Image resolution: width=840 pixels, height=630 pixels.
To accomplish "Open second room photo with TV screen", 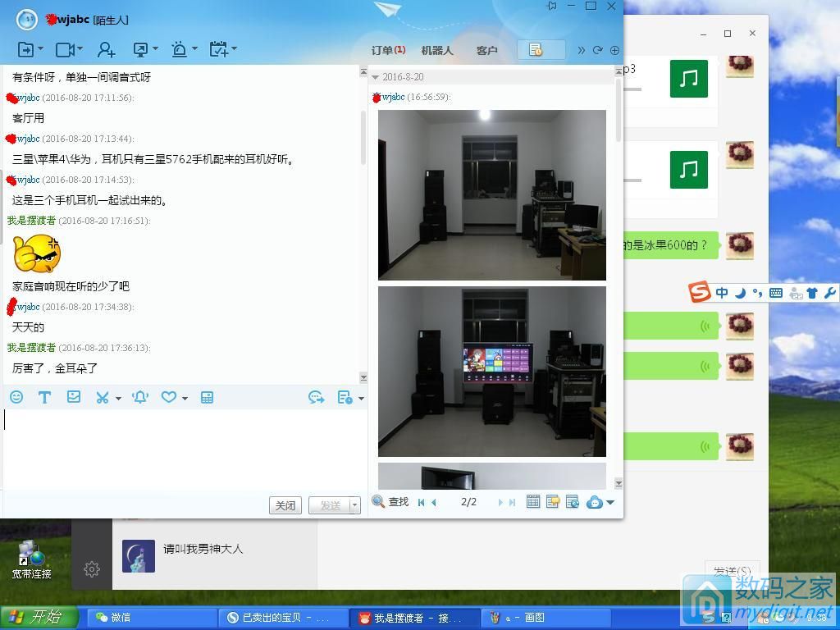I will coord(492,372).
